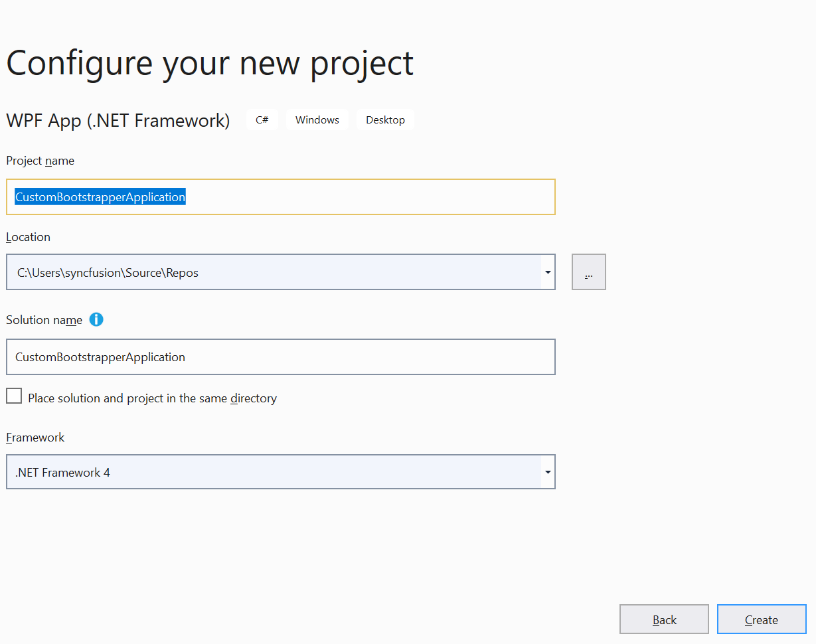Expand the Location dropdown arrow
816x644 pixels.
point(548,272)
